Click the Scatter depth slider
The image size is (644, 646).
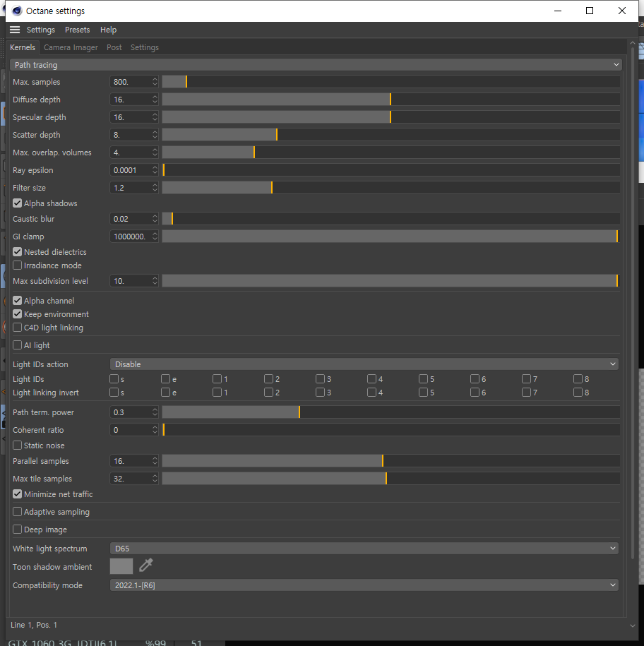[391, 135]
